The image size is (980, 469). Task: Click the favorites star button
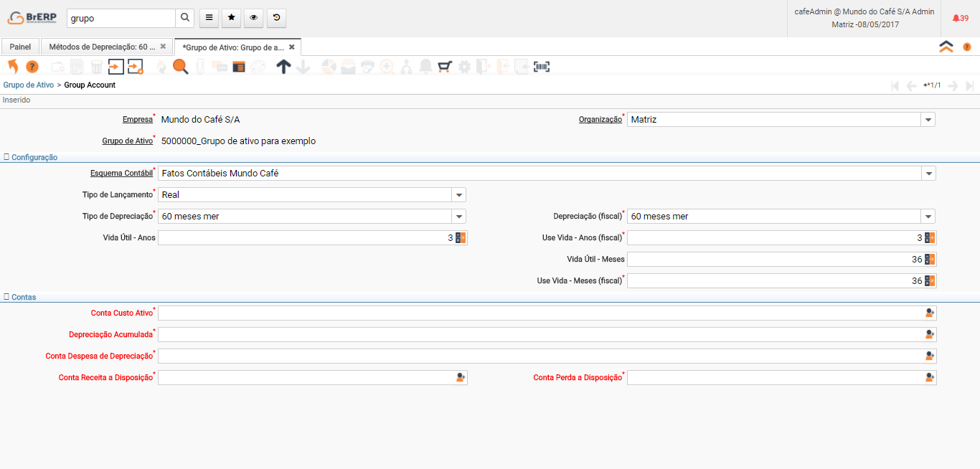(x=230, y=18)
